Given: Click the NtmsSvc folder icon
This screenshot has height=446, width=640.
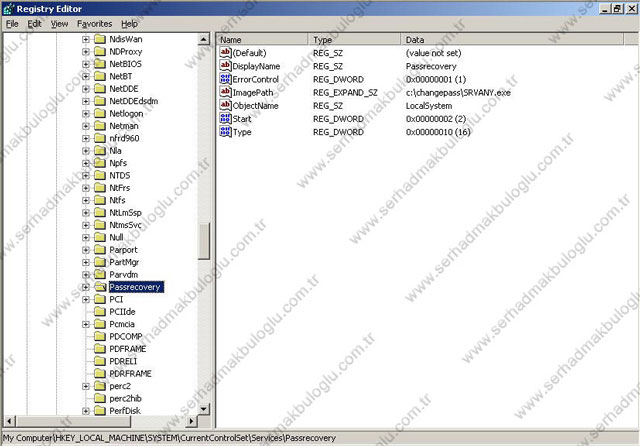Looking at the screenshot, I should (x=100, y=225).
